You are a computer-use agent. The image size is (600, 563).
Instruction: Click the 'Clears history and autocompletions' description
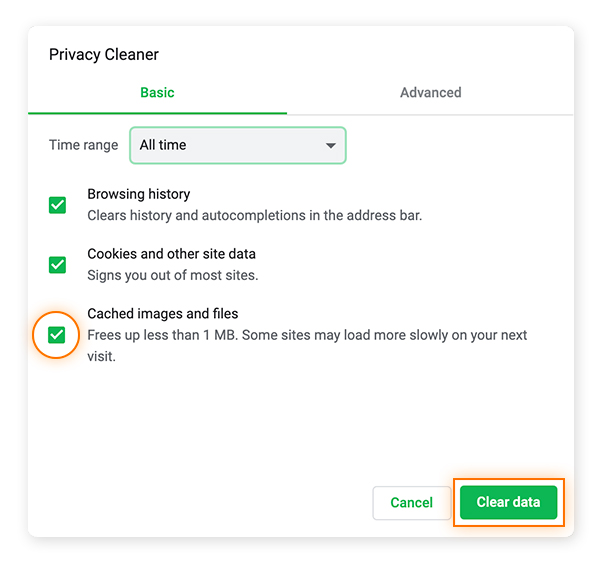coord(254,215)
